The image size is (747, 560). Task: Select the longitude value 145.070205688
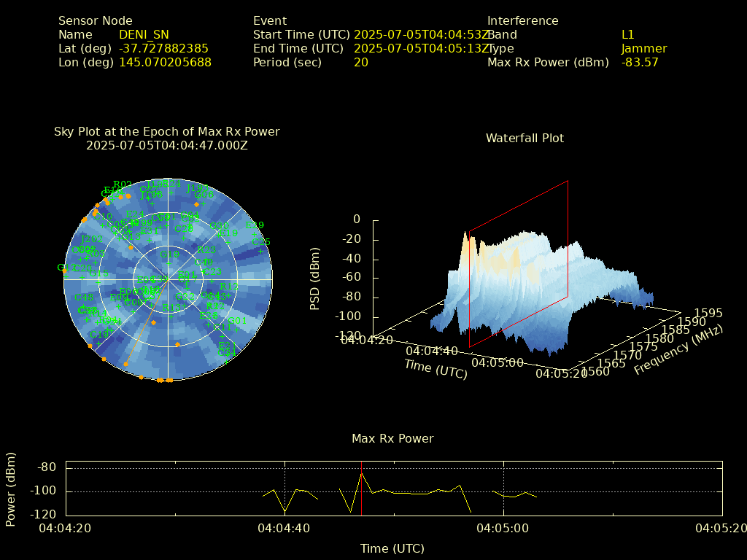pos(165,62)
